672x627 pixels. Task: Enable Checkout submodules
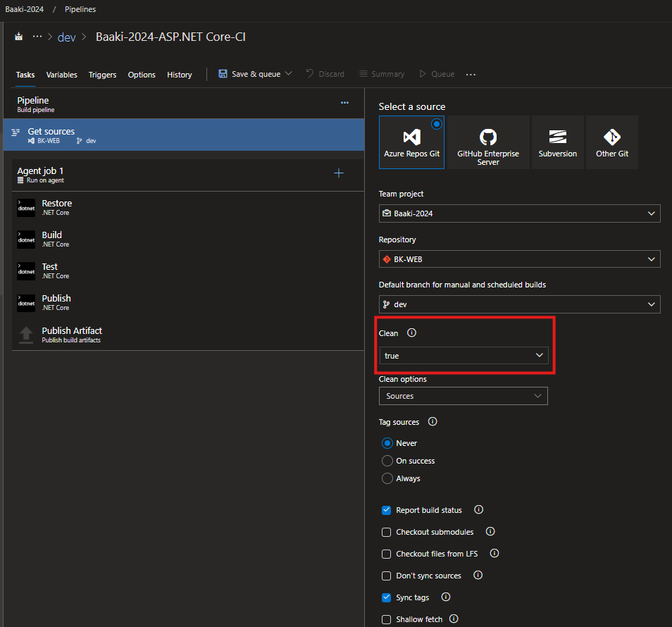point(386,532)
